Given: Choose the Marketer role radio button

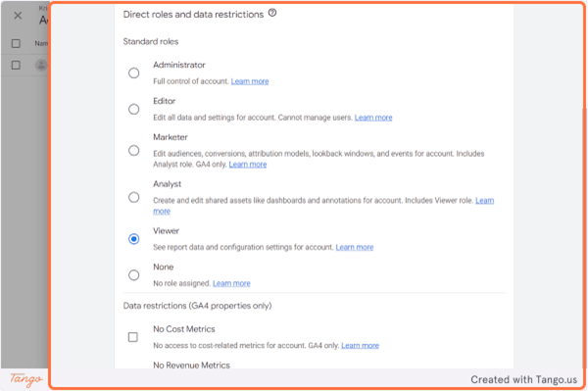Looking at the screenshot, I should (x=134, y=151).
